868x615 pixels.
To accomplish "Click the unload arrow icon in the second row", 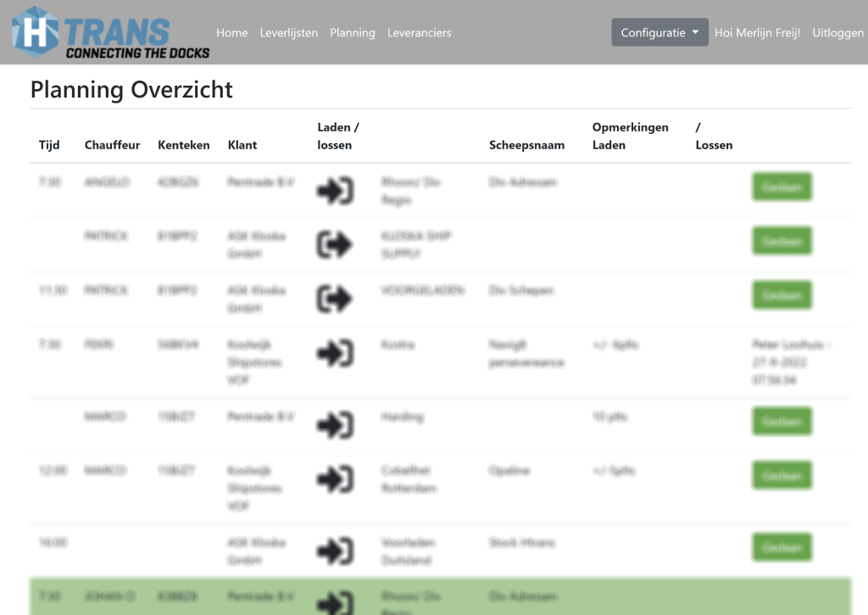I will [335, 244].
